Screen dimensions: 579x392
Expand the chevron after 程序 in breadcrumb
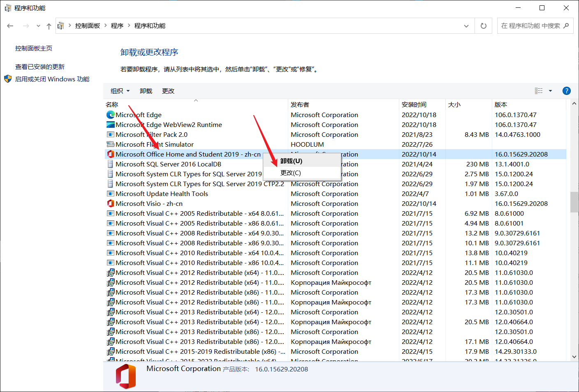coord(129,25)
